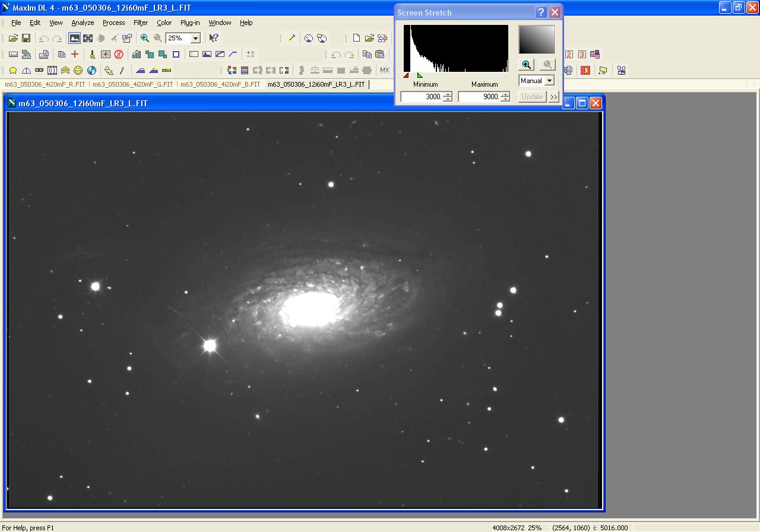Expand Screen Stretch with the >> button
760x532 pixels.
coord(553,97)
